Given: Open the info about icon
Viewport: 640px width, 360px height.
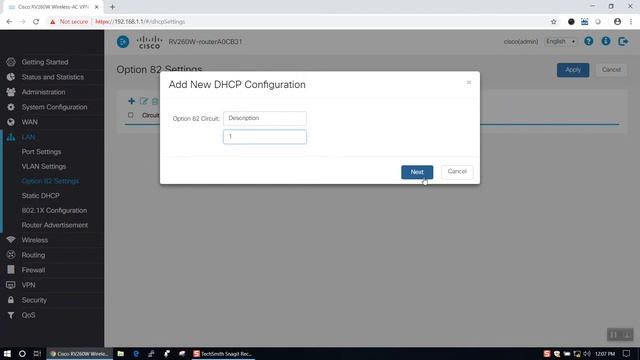Looking at the screenshot, I should [x=606, y=41].
